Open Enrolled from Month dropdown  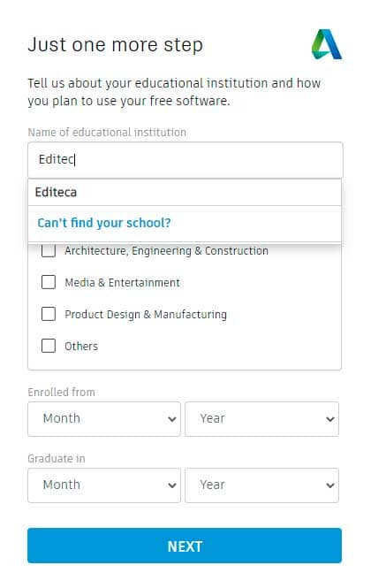point(104,419)
